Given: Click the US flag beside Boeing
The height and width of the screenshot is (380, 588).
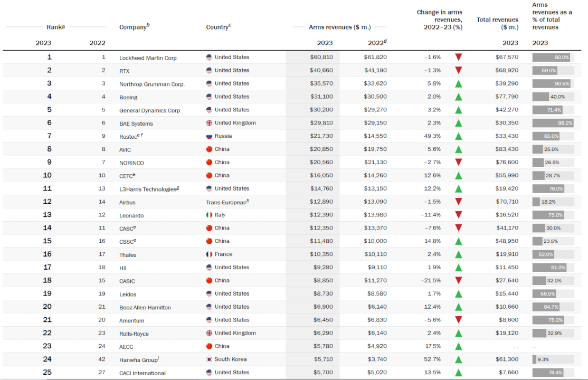Looking at the screenshot, I should [209, 97].
